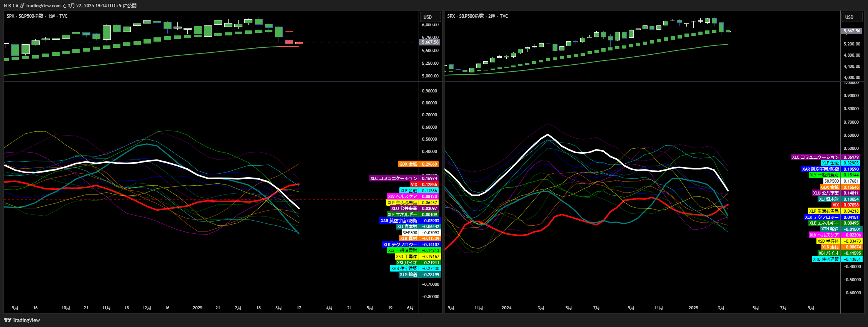This screenshot has height=327, width=868.
Task: Click S&P500 -0.07093 label
Action: [421, 233]
